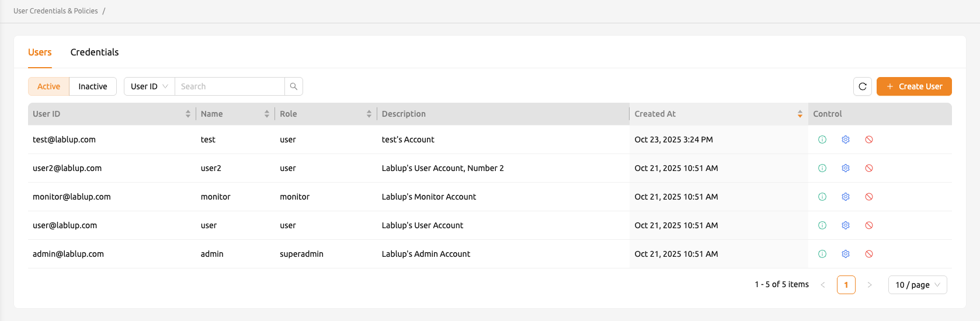Open info icon for admin@lablup.com
The image size is (980, 321).
pyautogui.click(x=822, y=254)
